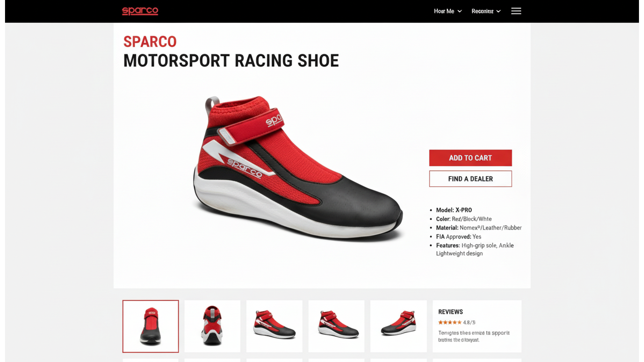Click the main racing shoe image

pos(298,168)
